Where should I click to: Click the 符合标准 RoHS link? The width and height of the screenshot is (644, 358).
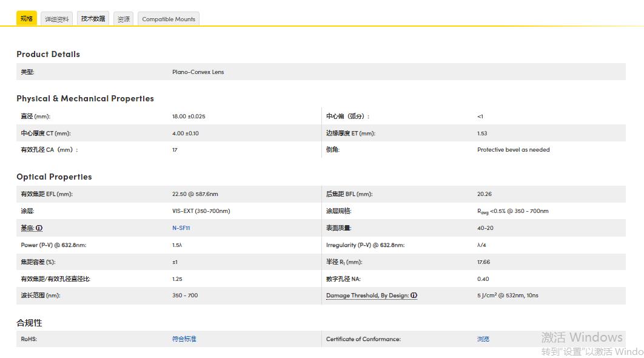[x=184, y=339]
